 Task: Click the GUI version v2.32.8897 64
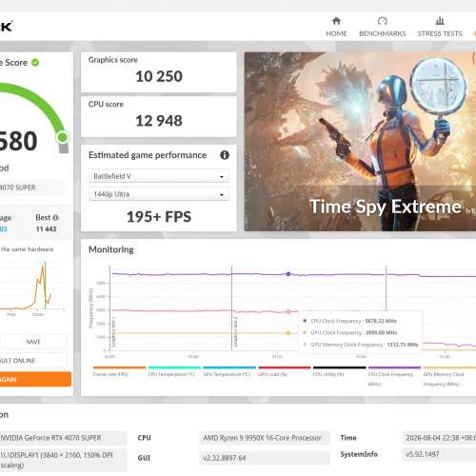coord(264,458)
